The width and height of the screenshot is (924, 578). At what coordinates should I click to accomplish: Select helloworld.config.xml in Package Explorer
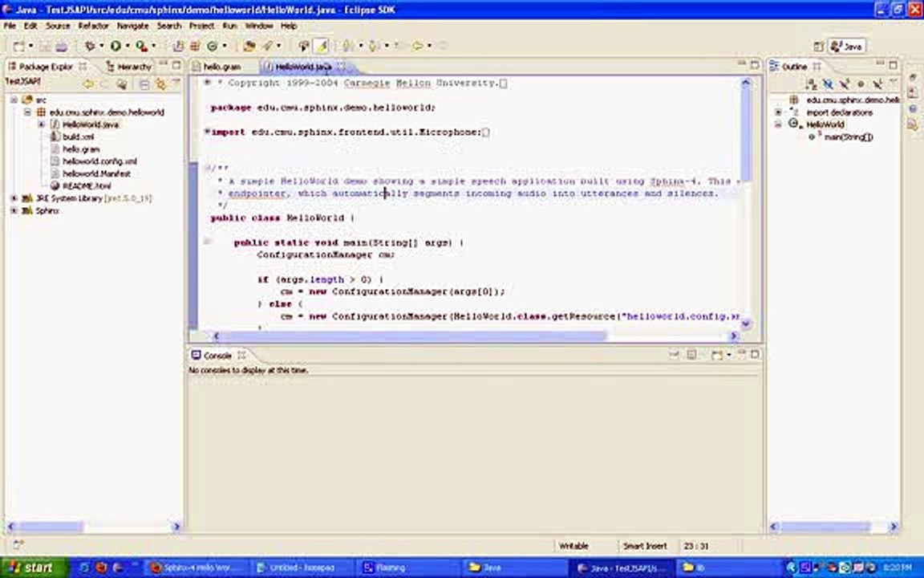(99, 161)
